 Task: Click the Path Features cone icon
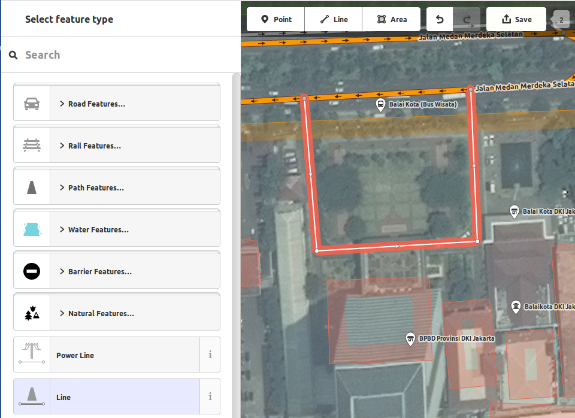point(32,187)
